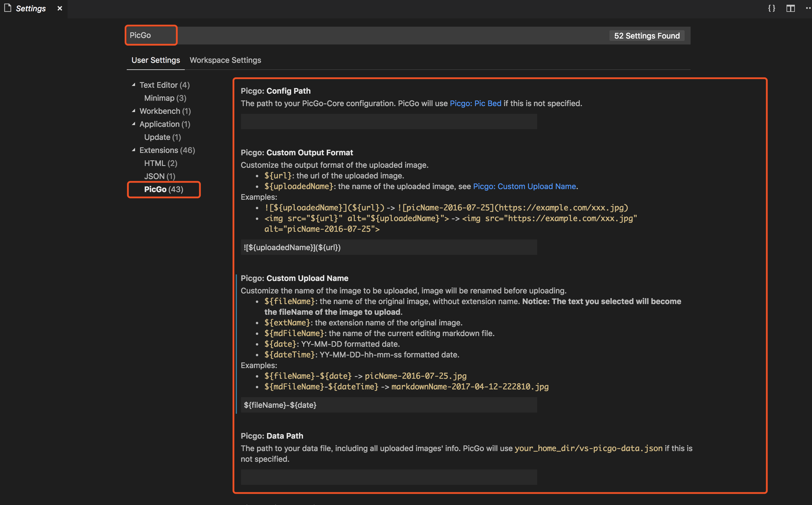
Task: Collapse the Workbench tree arrow
Action: 134,111
